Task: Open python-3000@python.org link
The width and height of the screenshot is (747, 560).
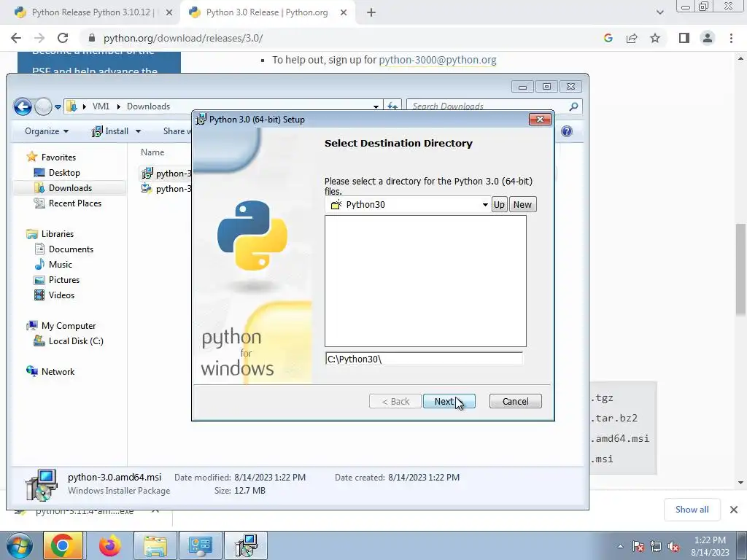Action: click(x=438, y=60)
